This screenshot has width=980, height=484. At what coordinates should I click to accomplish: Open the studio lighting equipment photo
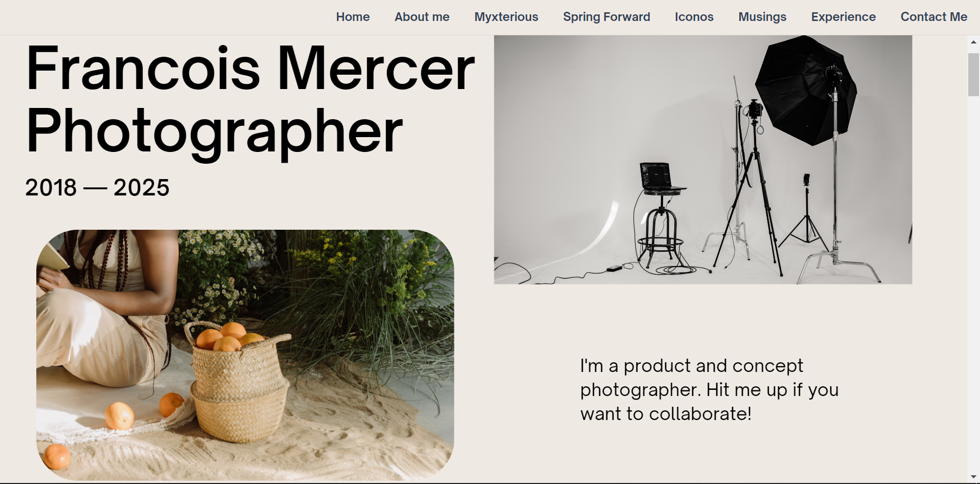pos(703,160)
